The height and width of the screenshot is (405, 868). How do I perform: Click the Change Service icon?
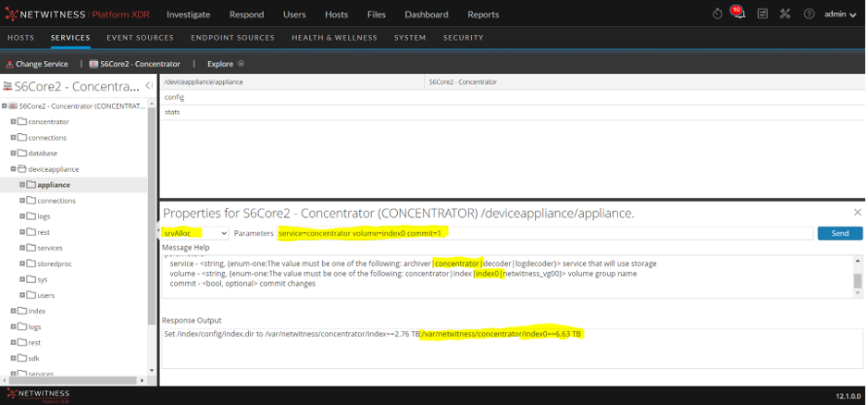[9, 64]
